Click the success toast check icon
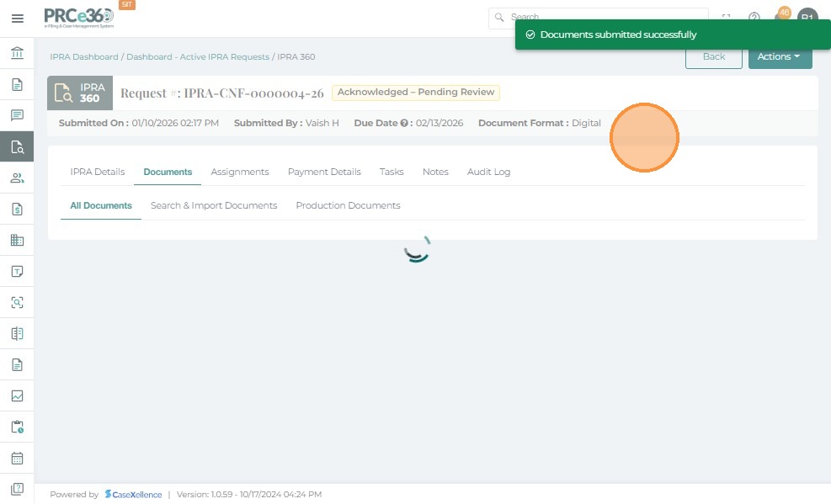 click(x=530, y=34)
